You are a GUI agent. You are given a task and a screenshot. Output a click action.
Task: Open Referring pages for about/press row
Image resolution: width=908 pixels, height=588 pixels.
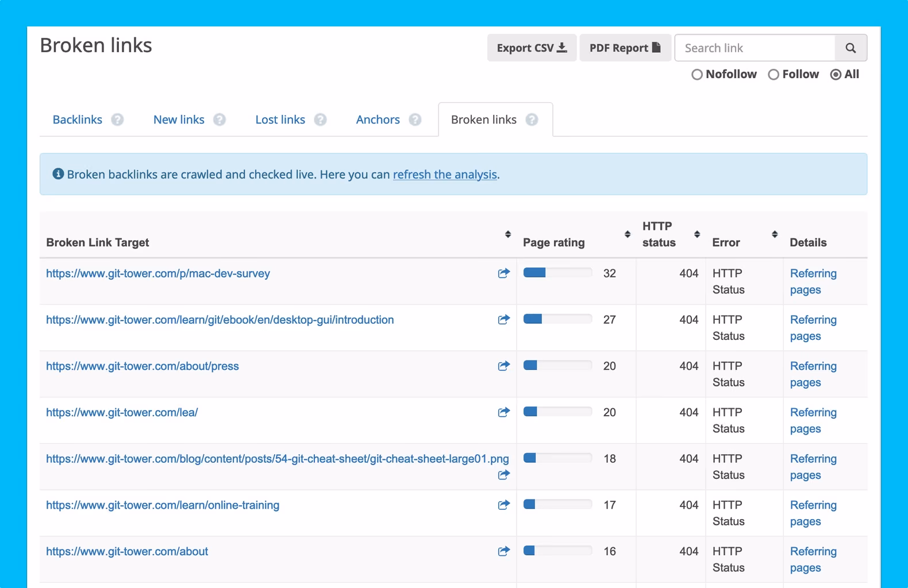pyautogui.click(x=813, y=374)
